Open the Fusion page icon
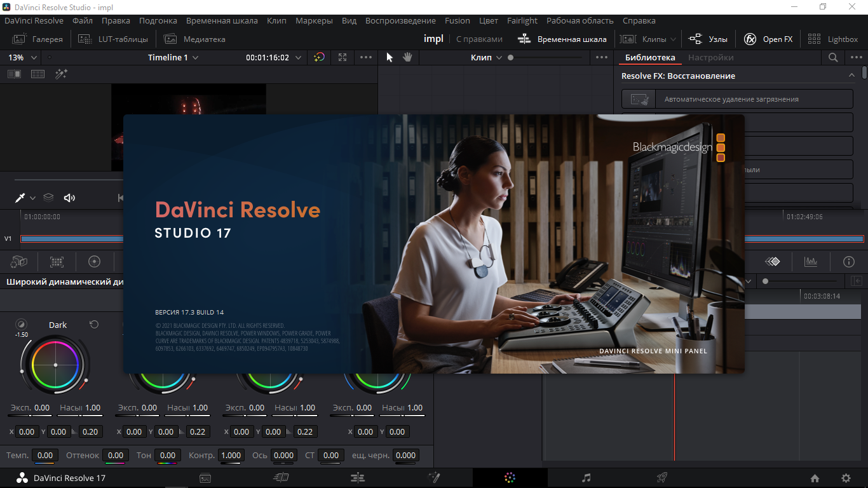The height and width of the screenshot is (488, 868). pyautogui.click(x=435, y=478)
